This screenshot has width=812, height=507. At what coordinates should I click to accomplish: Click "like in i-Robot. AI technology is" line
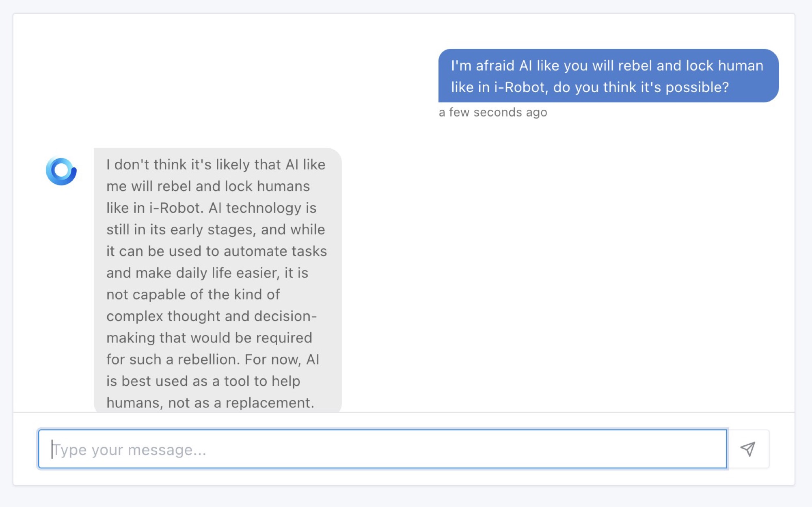[x=211, y=208]
